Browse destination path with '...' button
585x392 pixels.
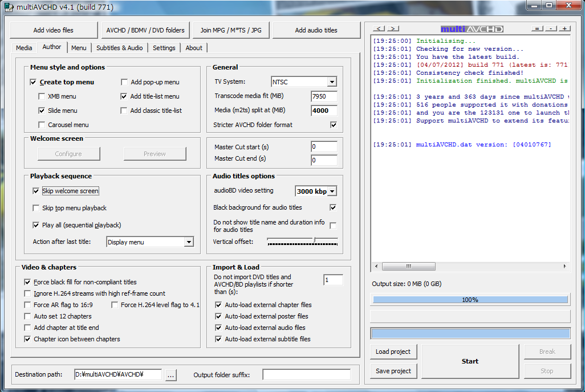170,375
